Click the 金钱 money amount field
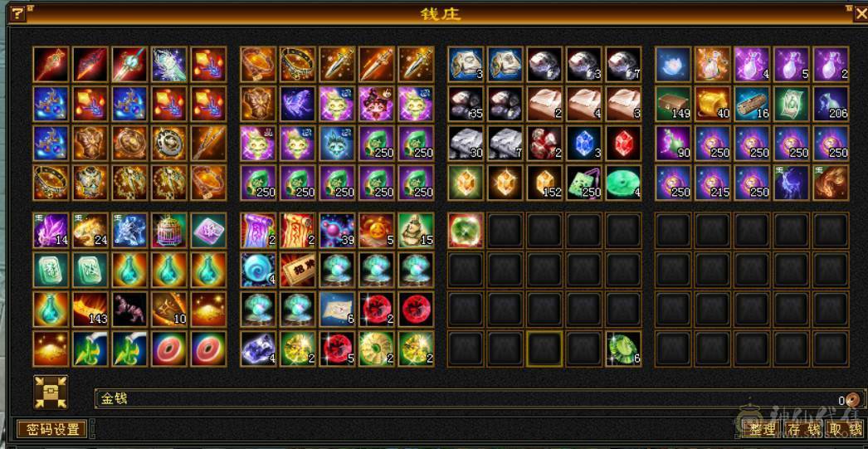 click(480, 398)
